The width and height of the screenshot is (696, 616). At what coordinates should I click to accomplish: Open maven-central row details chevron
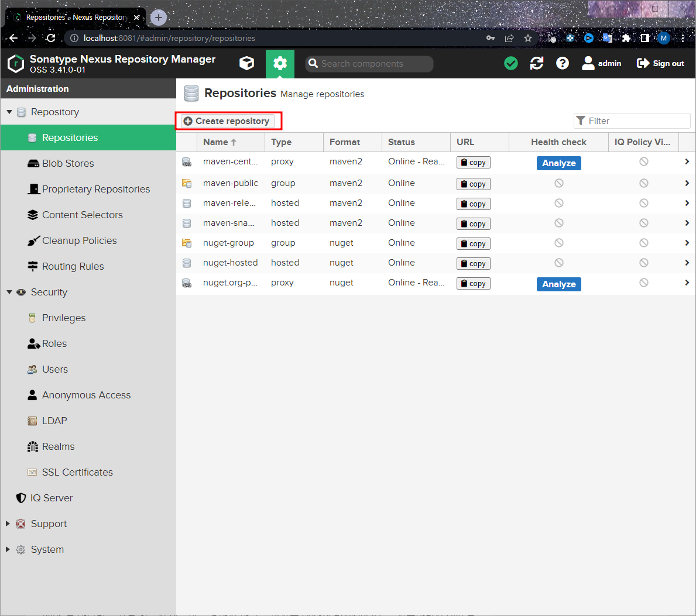tap(687, 162)
